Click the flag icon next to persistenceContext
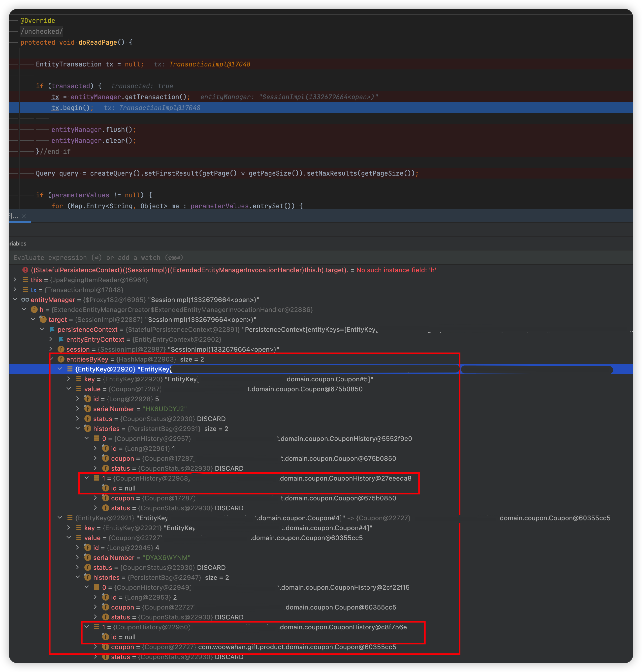The image size is (642, 672). pyautogui.click(x=52, y=330)
